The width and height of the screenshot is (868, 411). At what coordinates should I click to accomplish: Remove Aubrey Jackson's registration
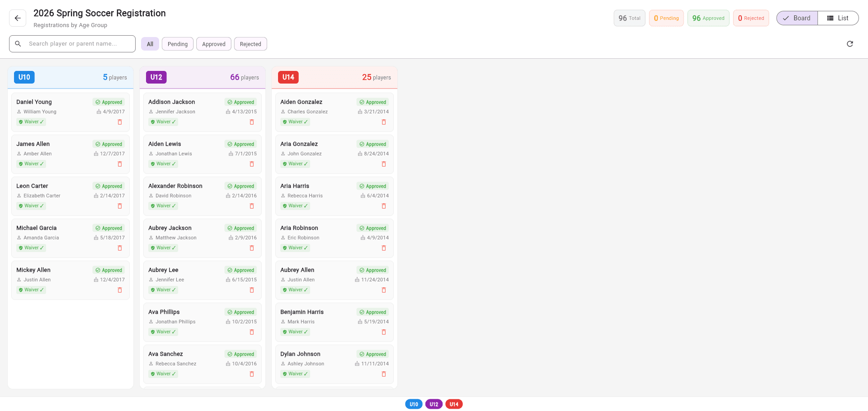pos(252,248)
